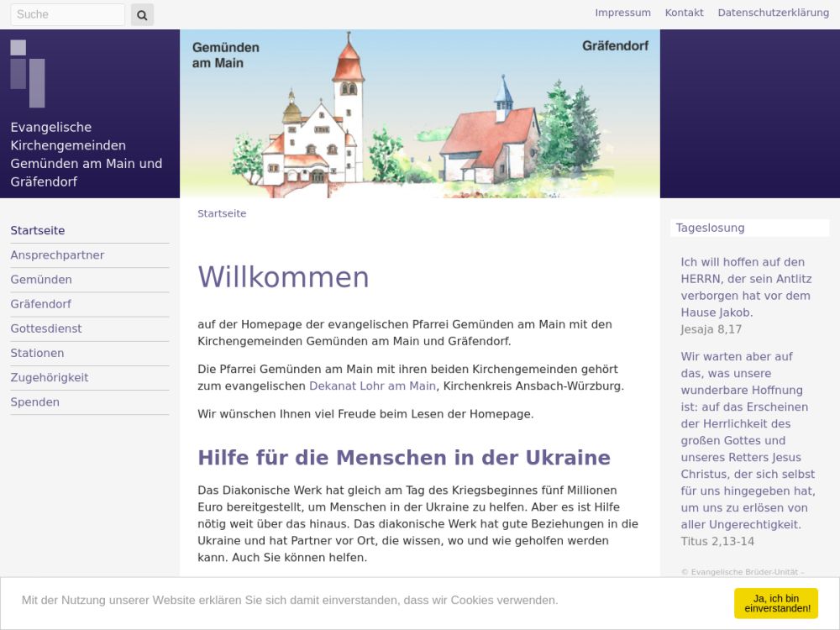Click the Startseite breadcrumb link

point(222,213)
